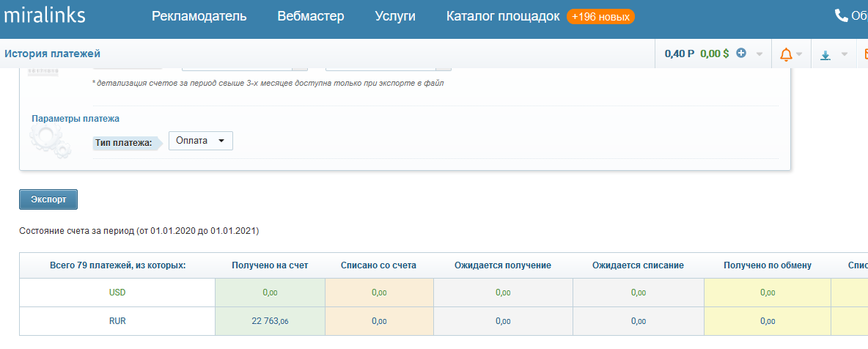868x349 pixels.
Task: Click the gears icon beside Параметры платежа
Action: (51, 142)
